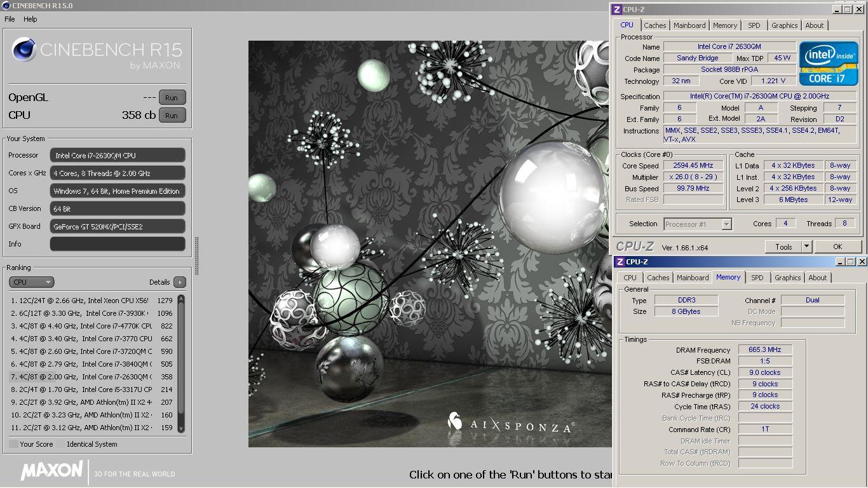Select the i5-3317U ranking row

click(x=92, y=390)
